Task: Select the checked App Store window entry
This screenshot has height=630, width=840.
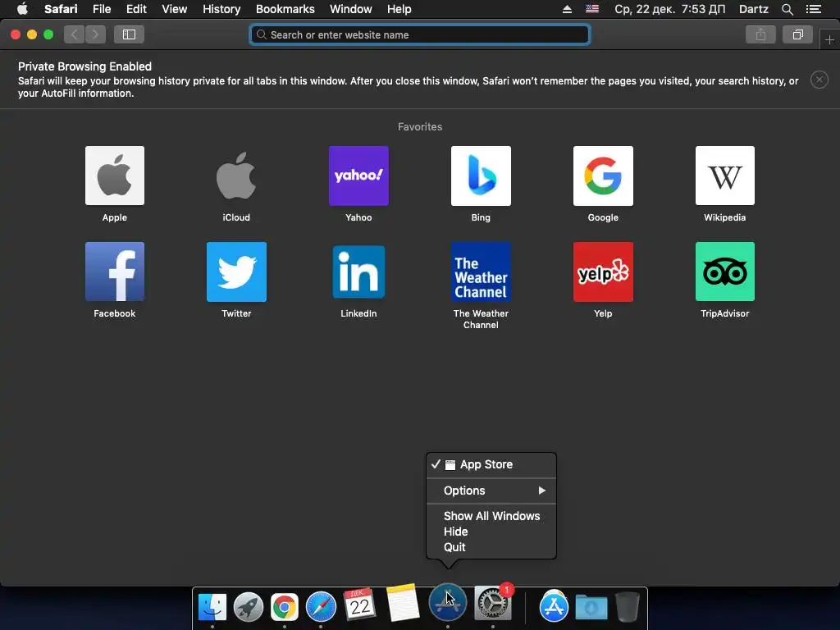Action: [491, 464]
